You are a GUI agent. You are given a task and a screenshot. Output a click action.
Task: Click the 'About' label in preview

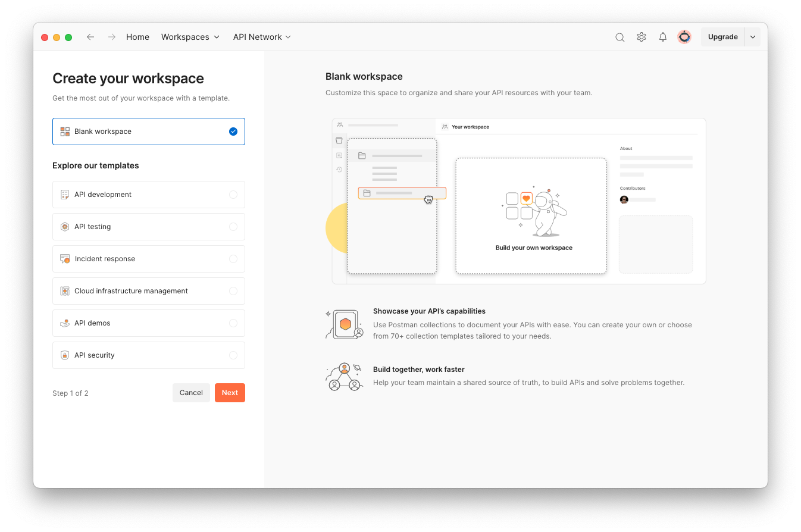click(626, 148)
